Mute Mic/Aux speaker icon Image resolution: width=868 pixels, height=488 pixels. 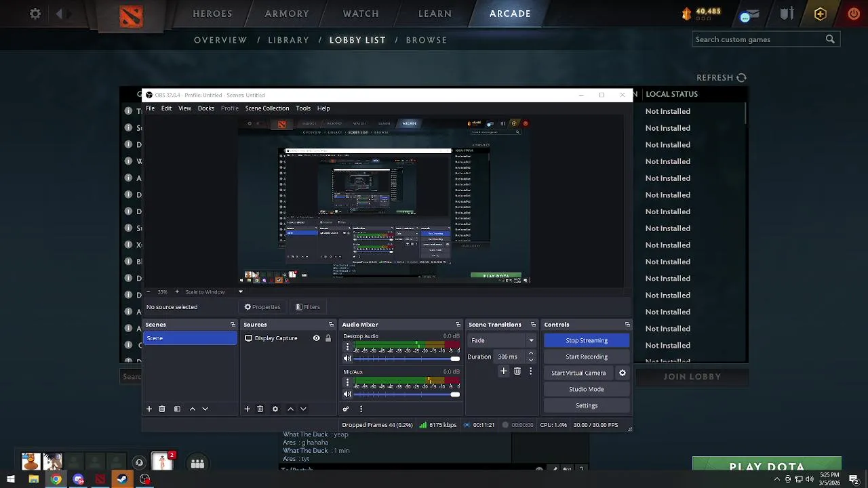pos(348,394)
